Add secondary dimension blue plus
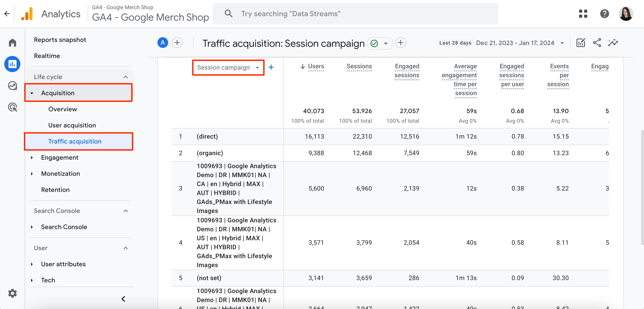The height and width of the screenshot is (309, 644). pyautogui.click(x=271, y=67)
